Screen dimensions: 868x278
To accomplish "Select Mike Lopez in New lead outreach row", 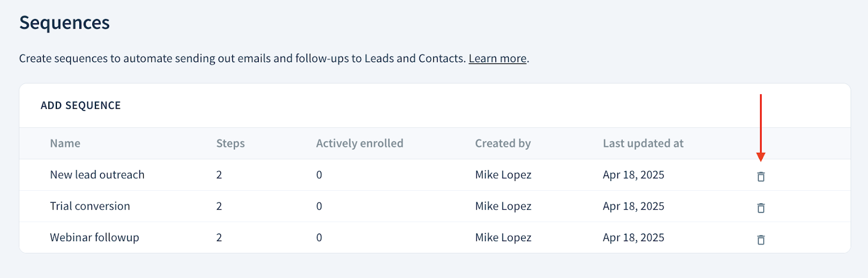I will click(503, 174).
